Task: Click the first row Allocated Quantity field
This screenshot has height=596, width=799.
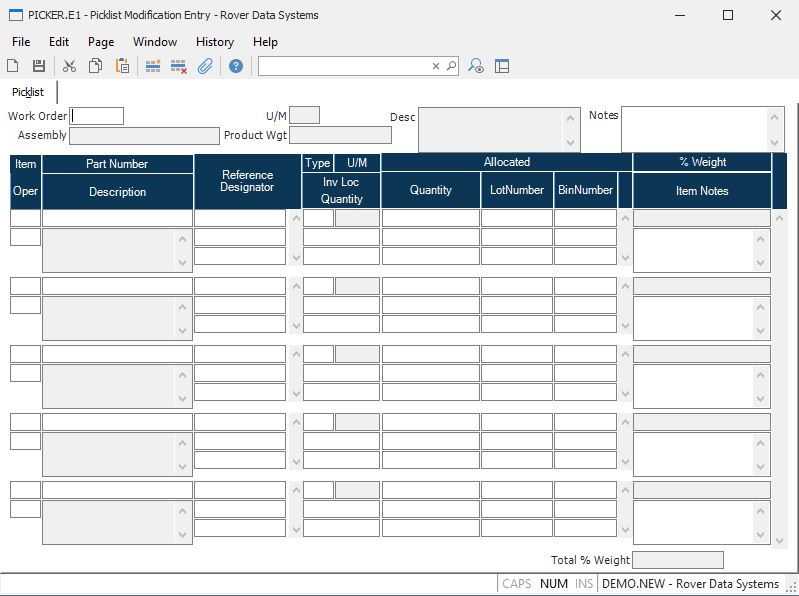Action: point(430,218)
